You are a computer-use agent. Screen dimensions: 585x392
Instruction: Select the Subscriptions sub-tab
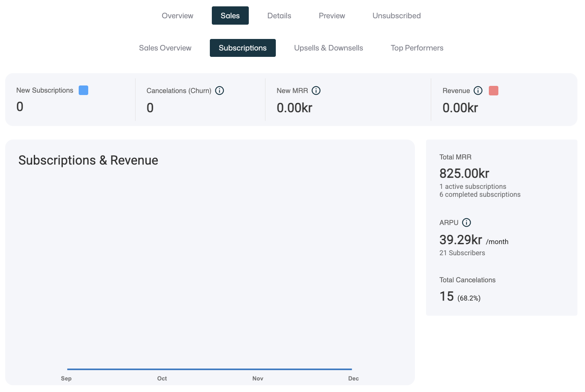pos(242,48)
